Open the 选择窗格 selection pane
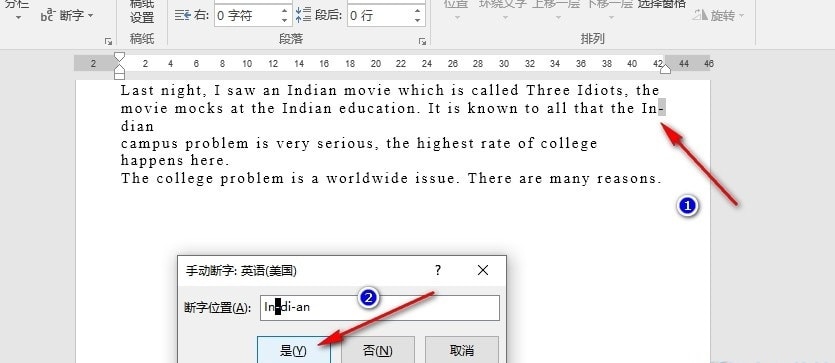The image size is (835, 363). (x=662, y=5)
